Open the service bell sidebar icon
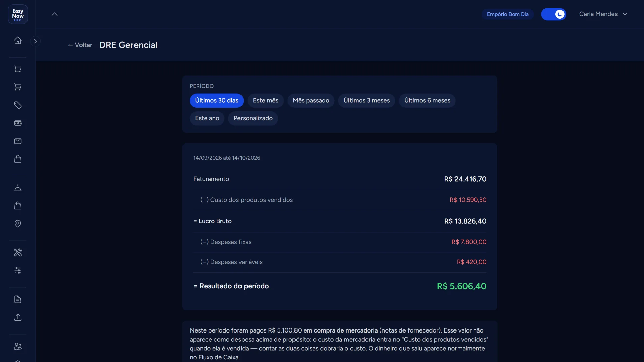This screenshot has height=362, width=644. pos(18,188)
